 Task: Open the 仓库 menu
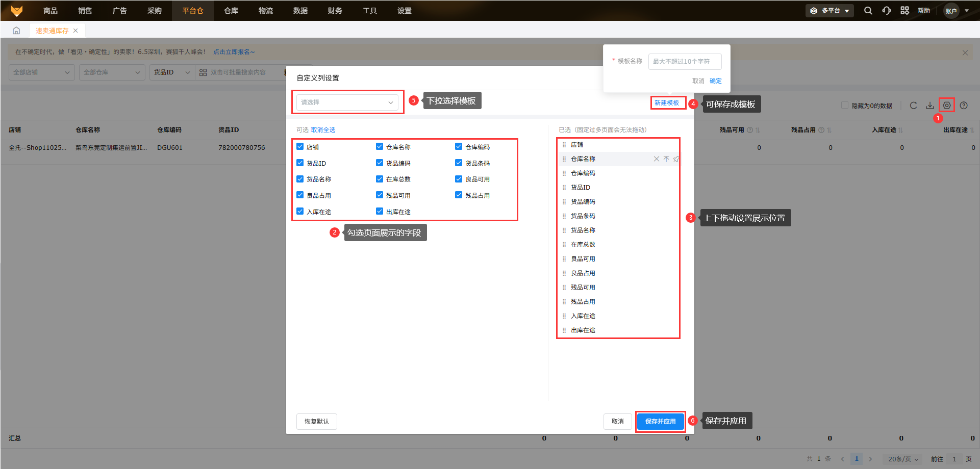(x=231, y=11)
